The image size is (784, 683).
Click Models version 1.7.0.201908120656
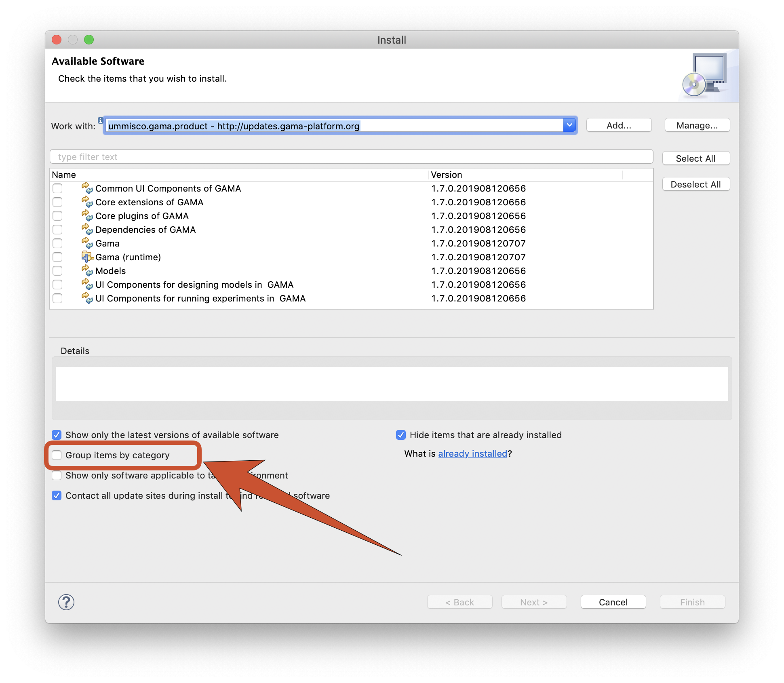[x=478, y=271]
